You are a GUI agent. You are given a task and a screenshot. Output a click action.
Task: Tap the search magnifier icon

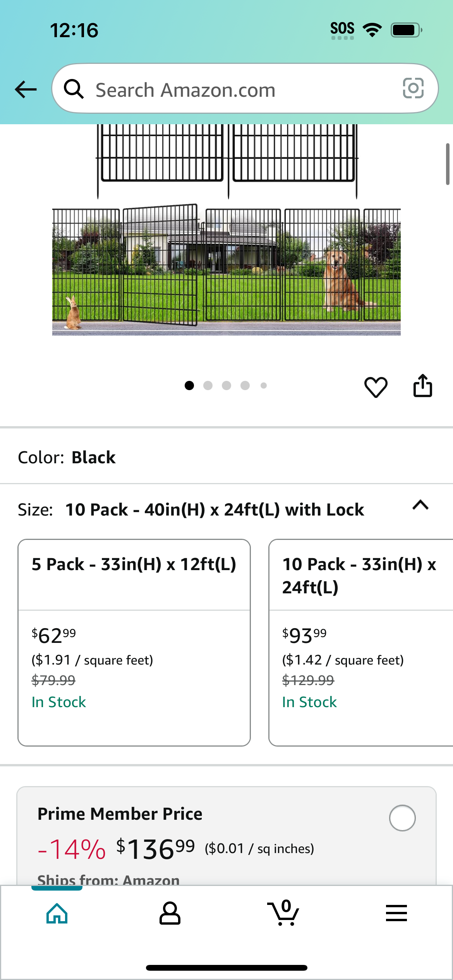tap(74, 89)
